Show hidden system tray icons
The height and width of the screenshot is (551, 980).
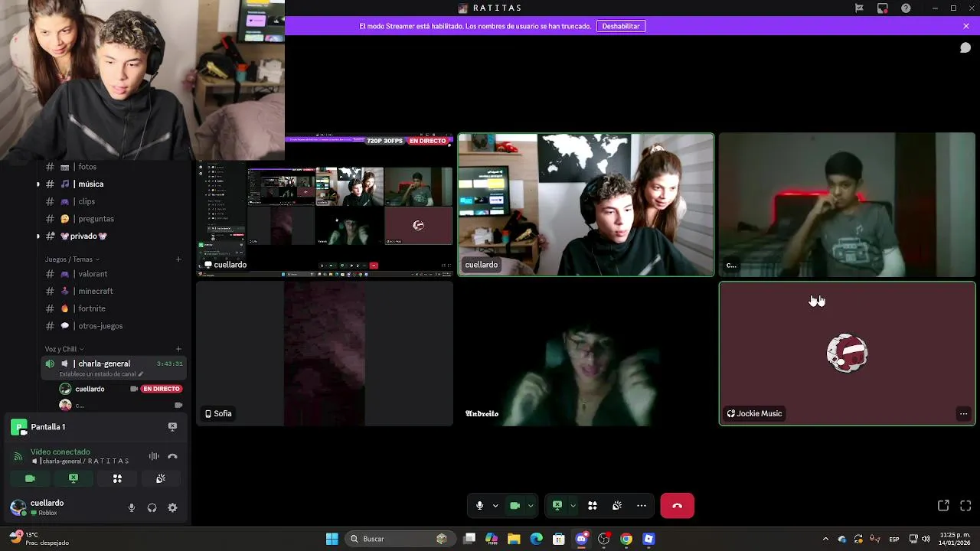point(825,539)
